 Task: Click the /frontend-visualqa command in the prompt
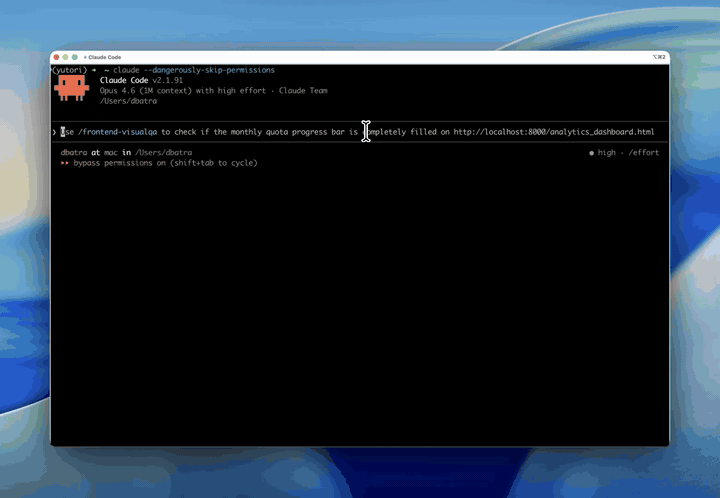click(118, 132)
